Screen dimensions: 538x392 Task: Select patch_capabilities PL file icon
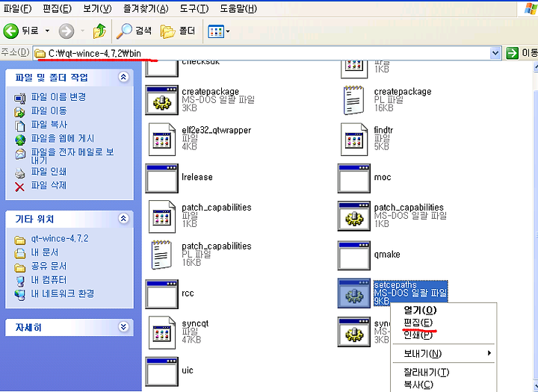click(161, 255)
